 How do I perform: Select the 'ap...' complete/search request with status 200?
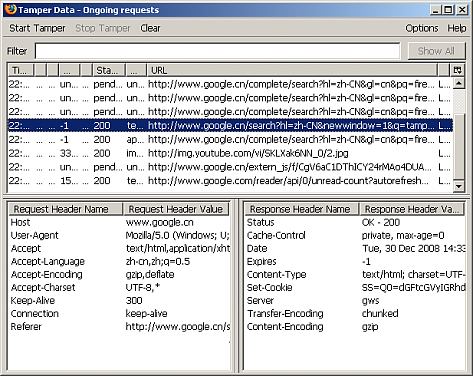click(230, 139)
